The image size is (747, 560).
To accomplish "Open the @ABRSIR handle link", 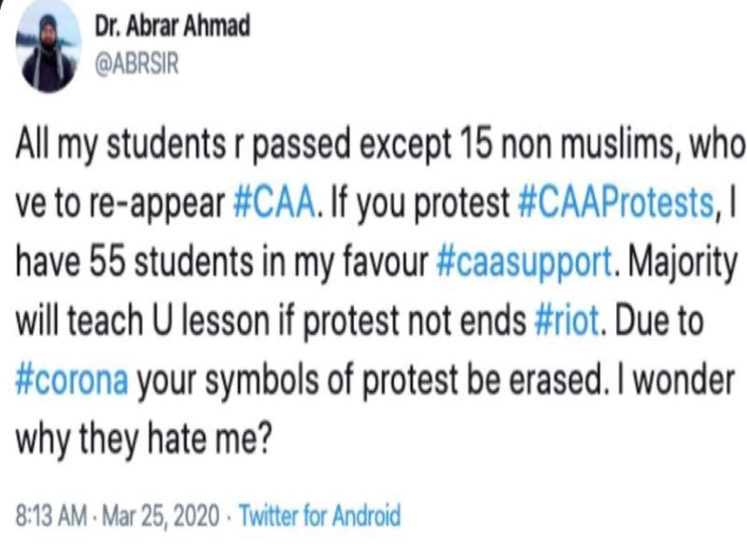I will [x=137, y=63].
